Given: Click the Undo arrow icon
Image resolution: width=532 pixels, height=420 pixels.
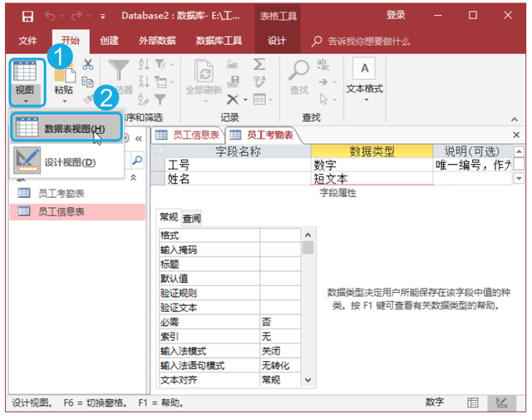Looking at the screenshot, I should (50, 16).
